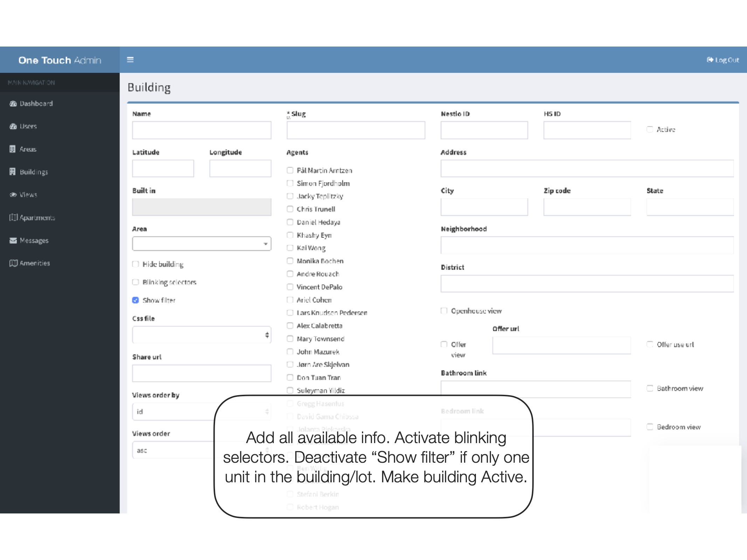This screenshot has height=560, width=747.
Task: Uncheck the Show filter checkbox
Action: click(136, 300)
